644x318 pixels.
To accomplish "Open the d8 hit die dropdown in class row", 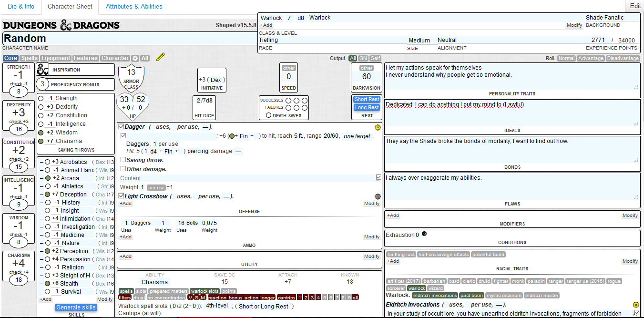I will point(301,18).
